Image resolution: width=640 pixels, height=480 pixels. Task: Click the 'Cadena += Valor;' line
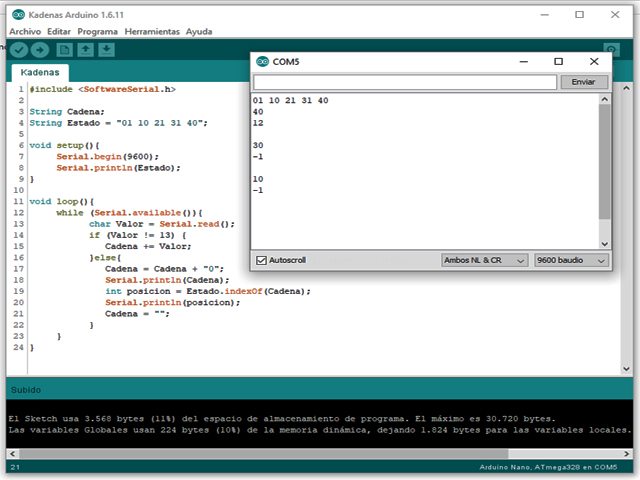(148, 247)
